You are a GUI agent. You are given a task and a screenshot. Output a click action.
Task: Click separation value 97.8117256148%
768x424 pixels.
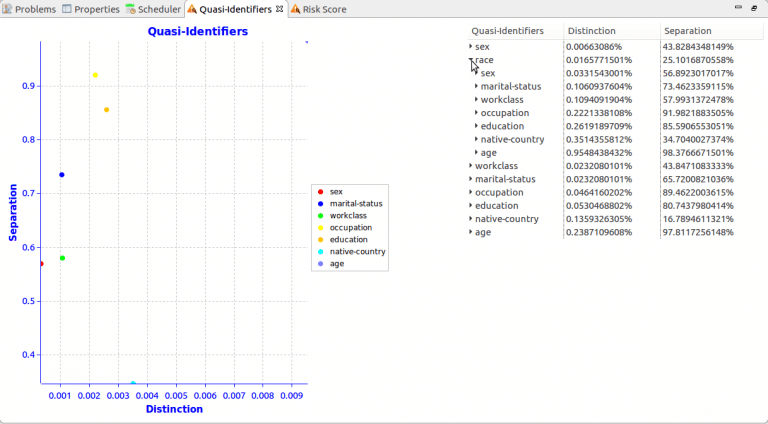(x=698, y=232)
